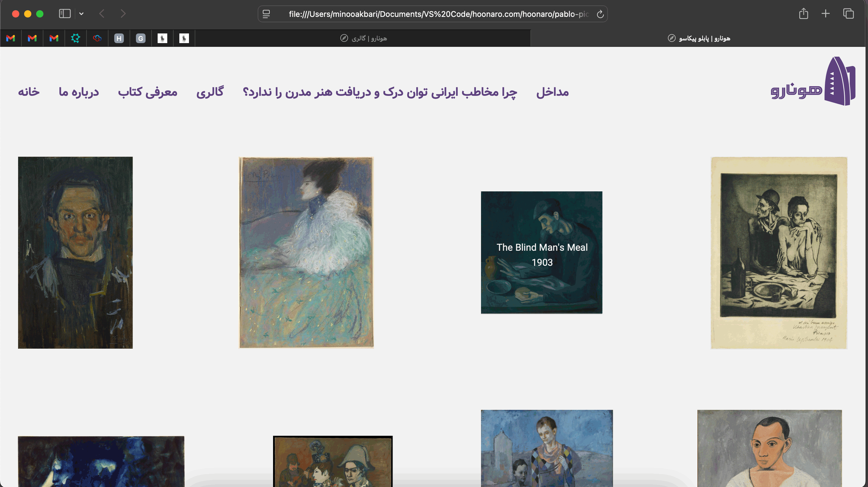Open The Blind Man's Meal 1903 painting
The height and width of the screenshot is (487, 868).
(x=542, y=253)
